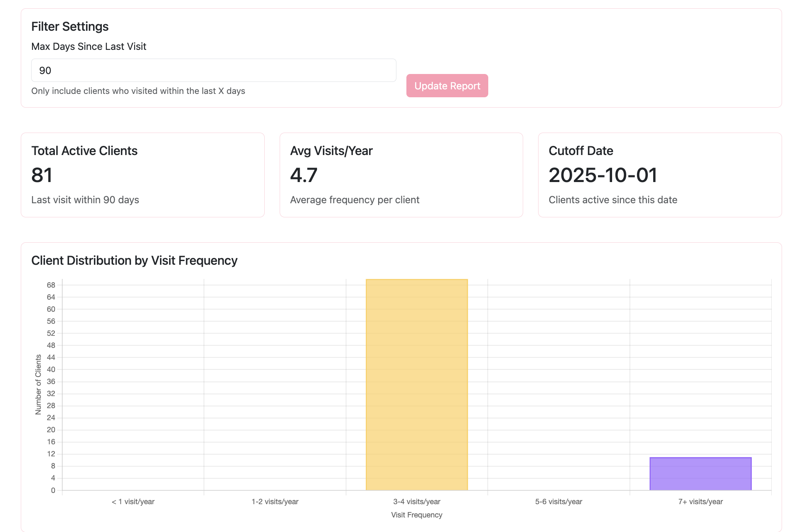This screenshot has height=532, width=797.
Task: Click the '5-6 visits/year' axis label
Action: coord(559,502)
